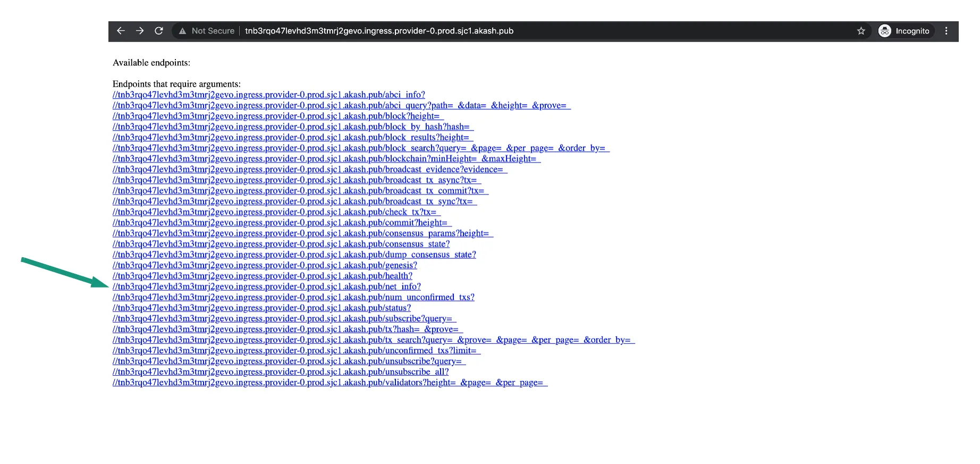Open the tx_search endpoint link
This screenshot has width=980, height=464.
[374, 340]
